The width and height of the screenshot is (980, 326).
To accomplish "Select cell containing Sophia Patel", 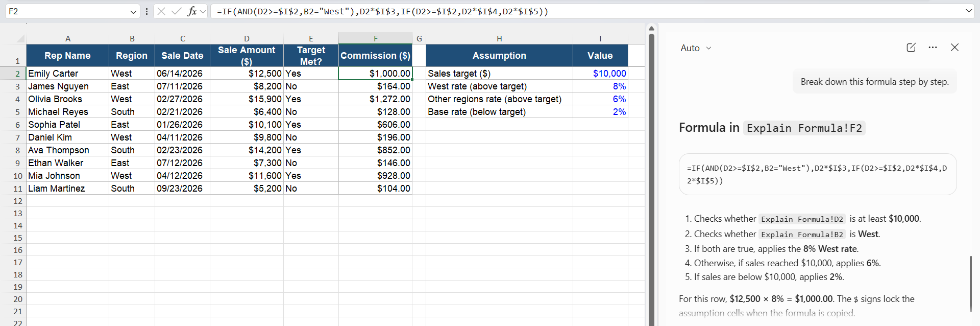I will tap(67, 125).
